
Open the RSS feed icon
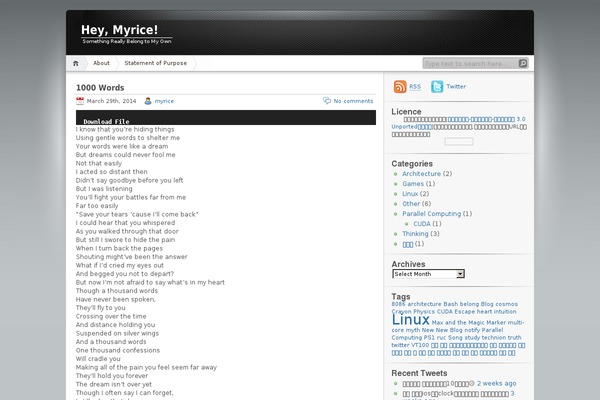point(400,87)
